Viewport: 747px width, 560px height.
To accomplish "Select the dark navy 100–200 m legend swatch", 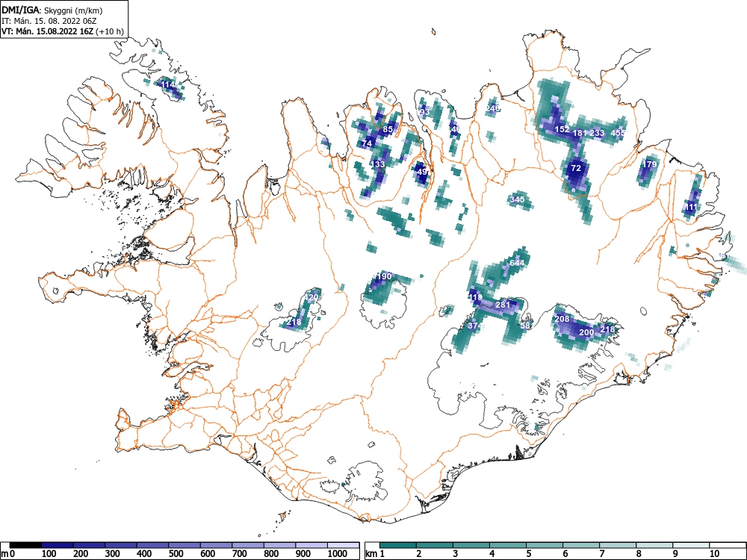I will click(58, 545).
